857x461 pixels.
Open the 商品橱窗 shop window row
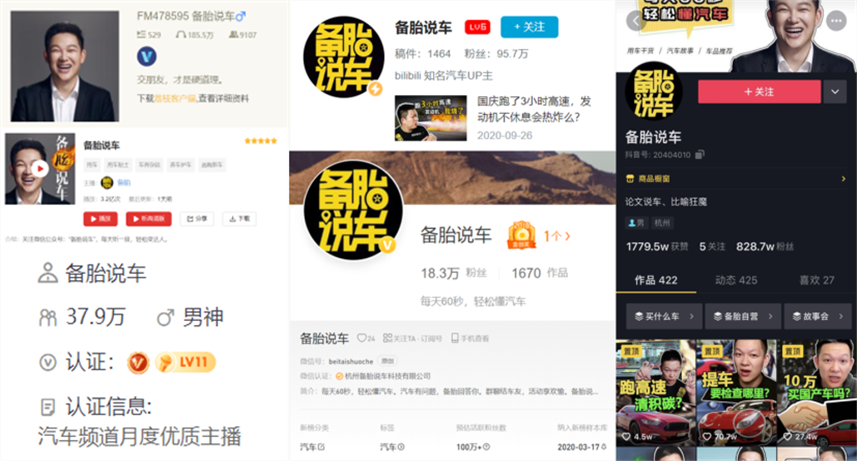(x=736, y=178)
